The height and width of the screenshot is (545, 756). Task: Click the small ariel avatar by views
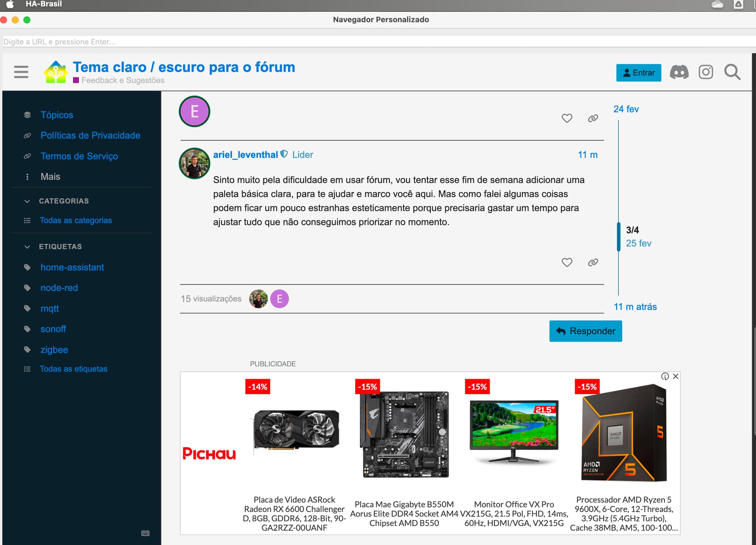[258, 299]
